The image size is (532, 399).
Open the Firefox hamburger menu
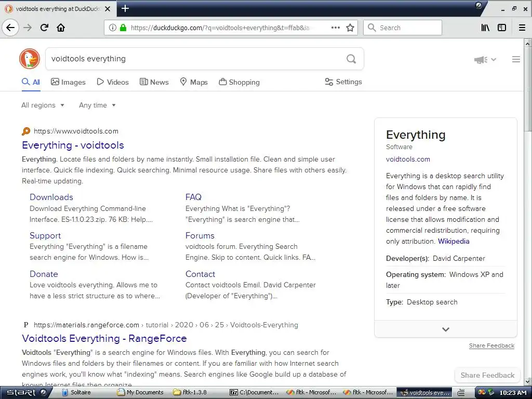coord(522,28)
